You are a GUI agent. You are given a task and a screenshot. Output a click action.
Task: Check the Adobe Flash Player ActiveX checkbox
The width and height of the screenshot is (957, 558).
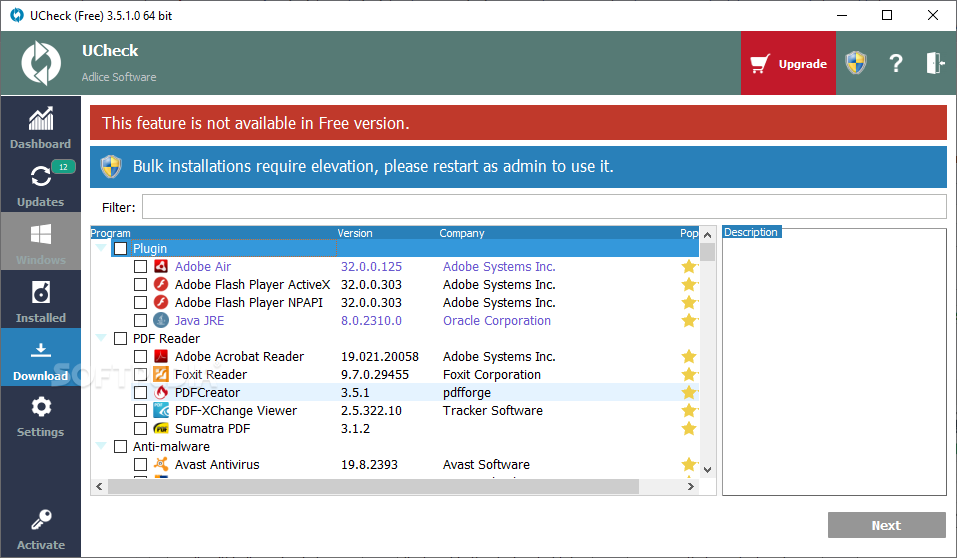pos(140,284)
